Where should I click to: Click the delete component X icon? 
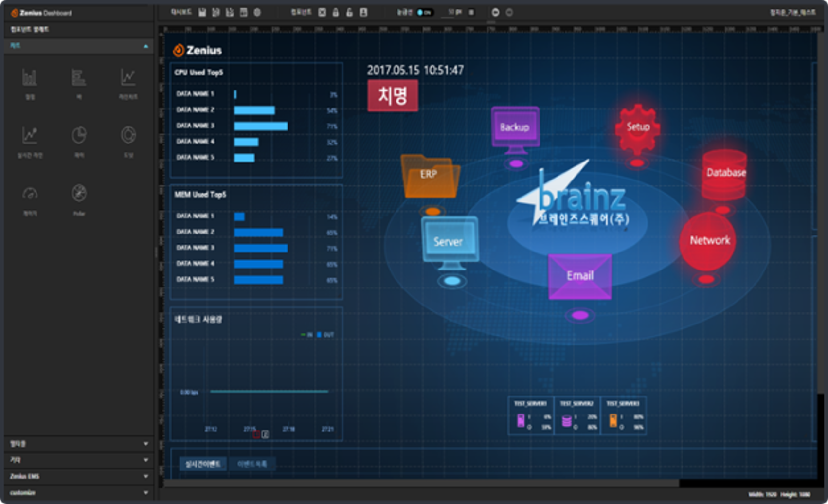(322, 12)
